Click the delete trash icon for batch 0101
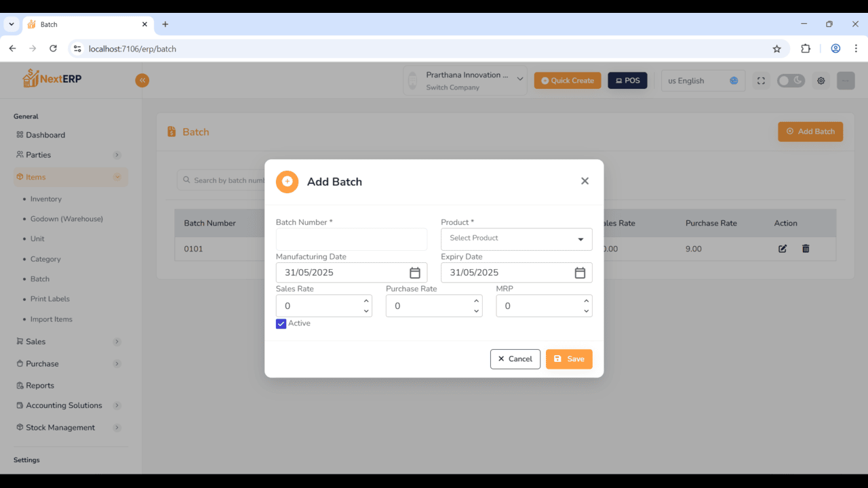Screen dimensions: 868x488 click(806, 249)
